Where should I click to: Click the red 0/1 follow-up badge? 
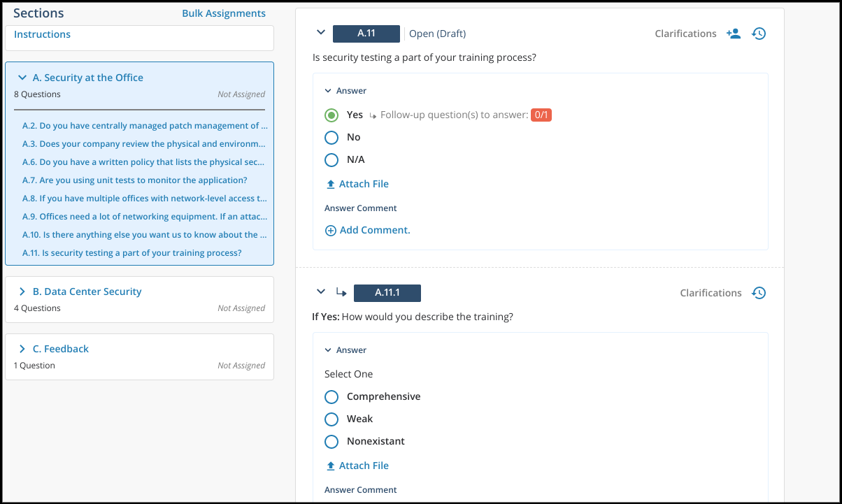point(541,115)
